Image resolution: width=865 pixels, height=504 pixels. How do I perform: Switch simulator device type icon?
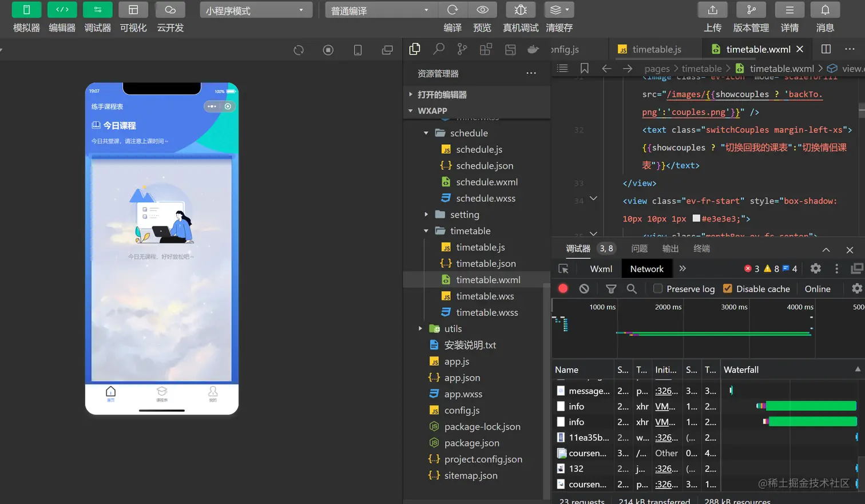click(x=358, y=50)
